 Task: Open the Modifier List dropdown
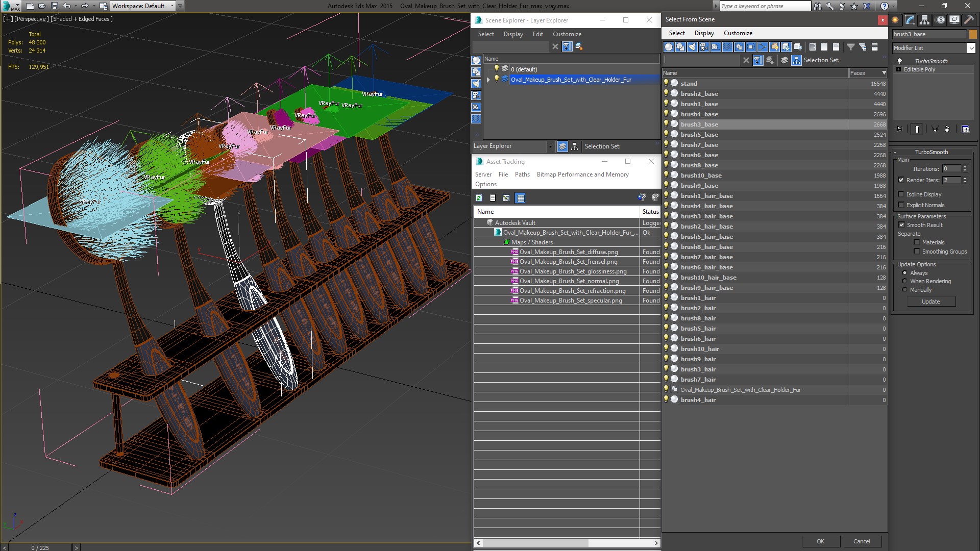coord(970,48)
